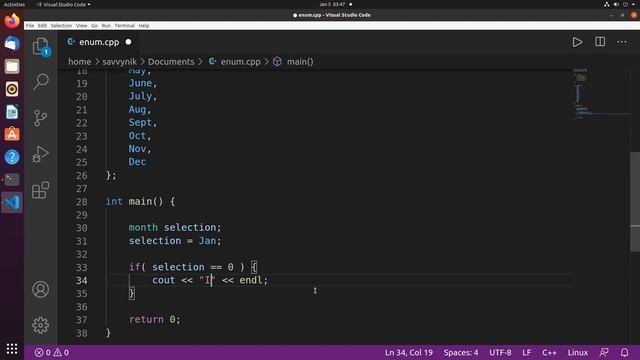Click the 'if( selection == 0 )' condition
Viewport: 640px width, 360px height.
point(187,267)
